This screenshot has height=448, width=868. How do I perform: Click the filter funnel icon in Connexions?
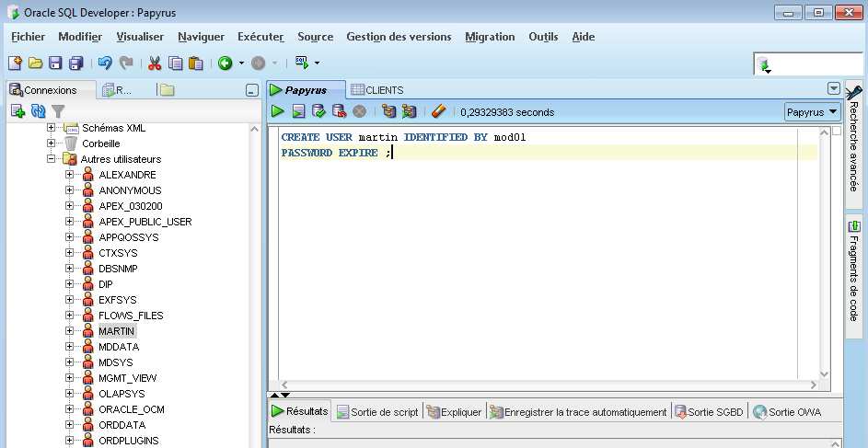(58, 110)
